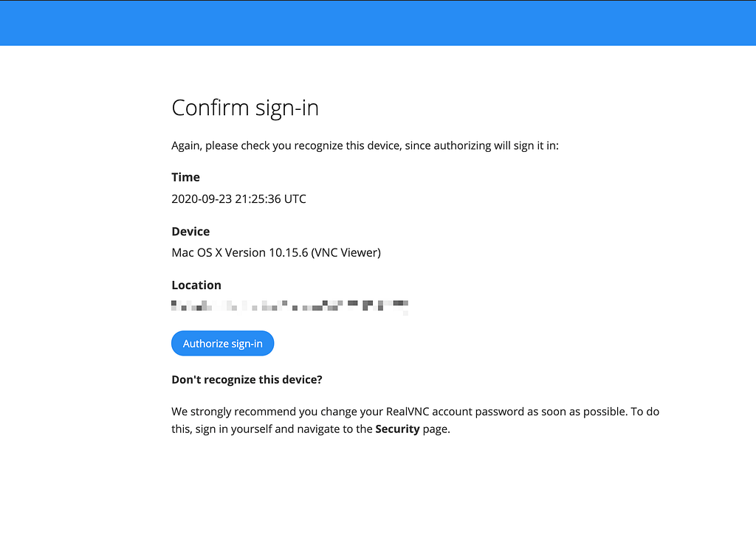
Task: Click the date 2020-09-23 in the timestamp
Action: click(x=202, y=199)
